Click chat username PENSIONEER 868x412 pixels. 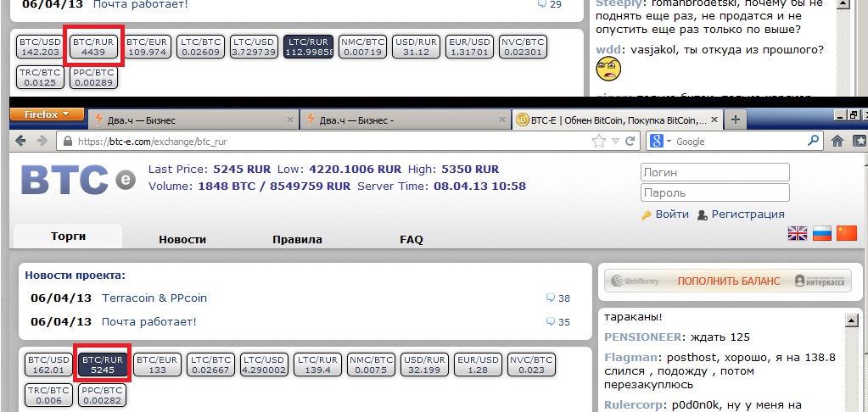coord(642,337)
